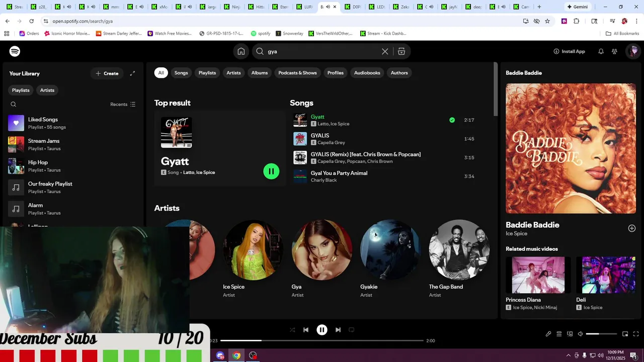Viewport: 644px width, 362px height.
Task: Open Gyakie artist card
Action: [x=390, y=259]
